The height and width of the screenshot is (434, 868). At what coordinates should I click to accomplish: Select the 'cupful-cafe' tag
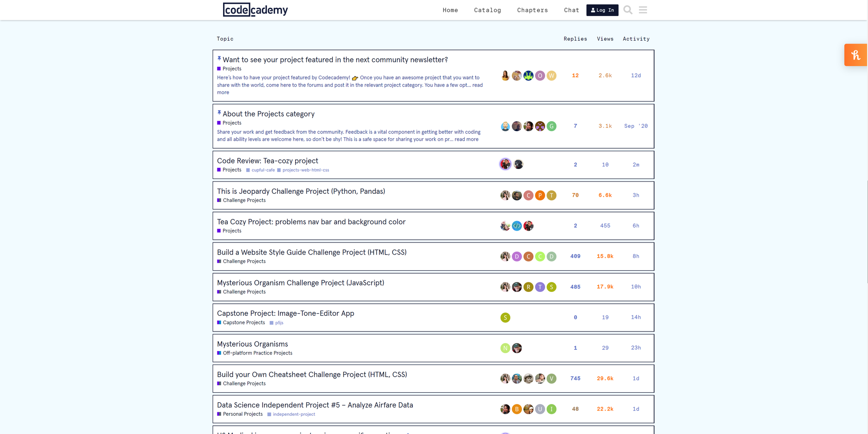pyautogui.click(x=260, y=170)
